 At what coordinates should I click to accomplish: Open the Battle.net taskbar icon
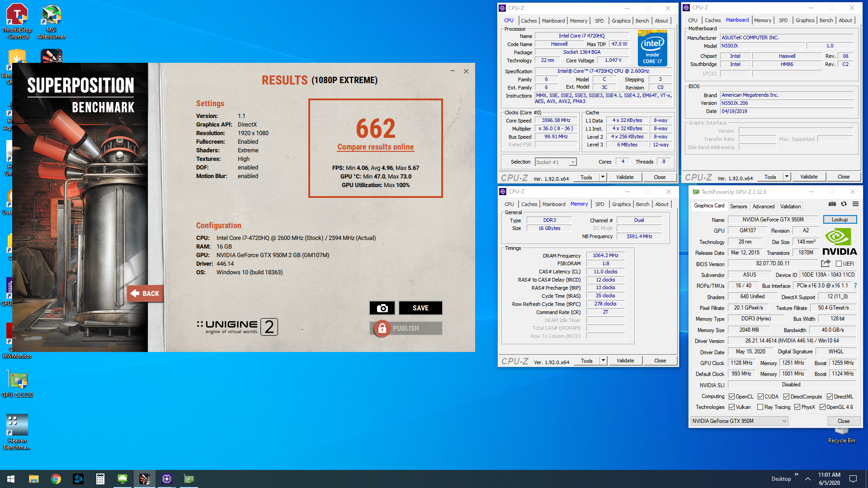coord(78,479)
